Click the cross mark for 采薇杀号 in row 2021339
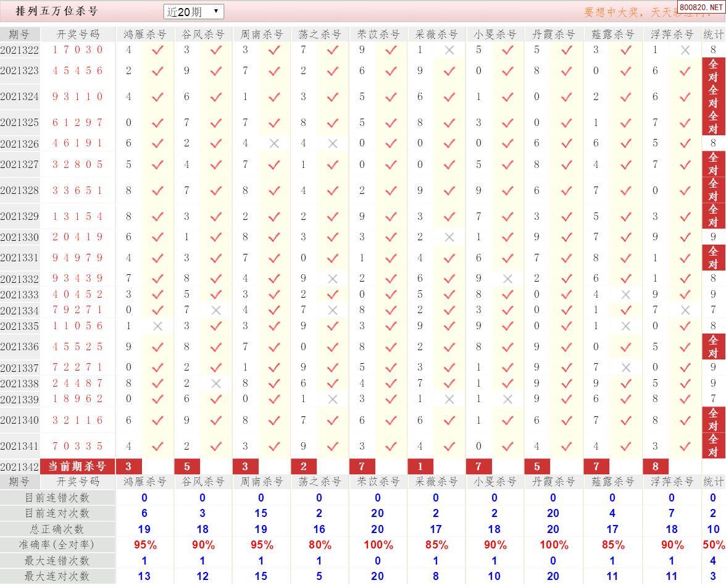726x588 pixels. click(x=449, y=399)
